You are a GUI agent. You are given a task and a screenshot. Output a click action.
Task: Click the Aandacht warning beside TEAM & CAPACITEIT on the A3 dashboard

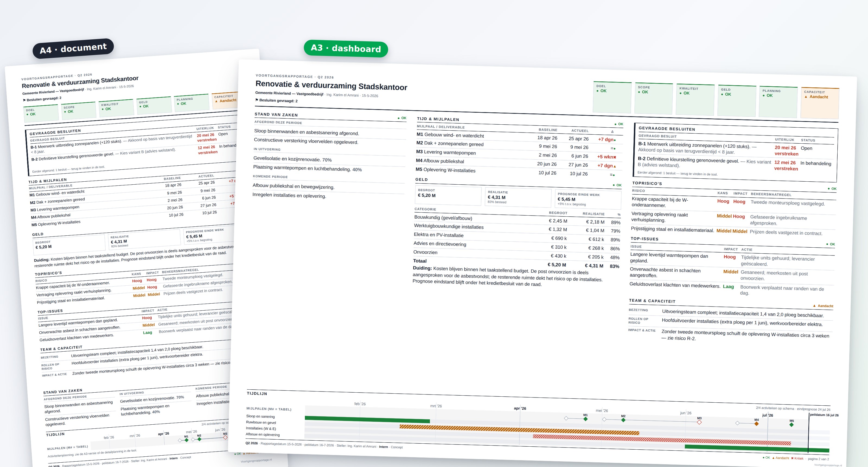(823, 306)
